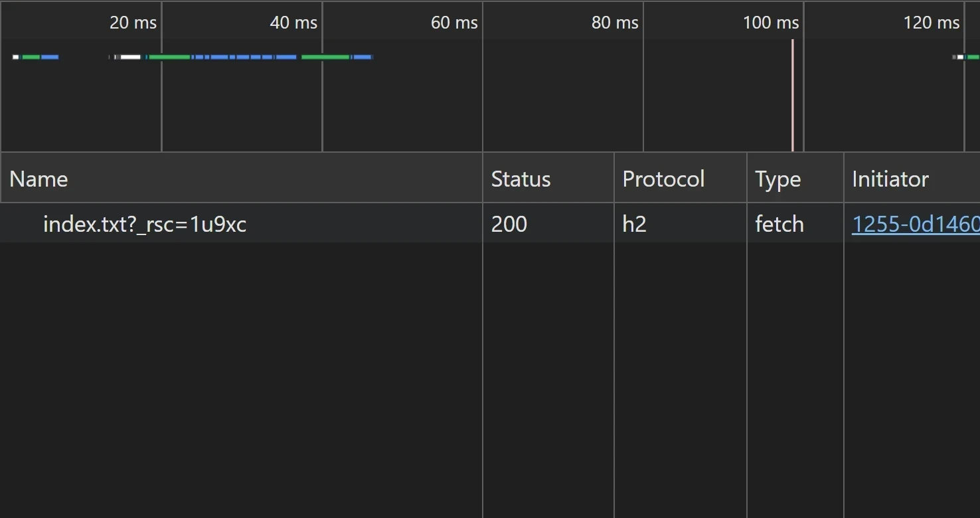This screenshot has height=518, width=980.
Task: Click the 60 ms timeline label
Action: [x=454, y=23]
